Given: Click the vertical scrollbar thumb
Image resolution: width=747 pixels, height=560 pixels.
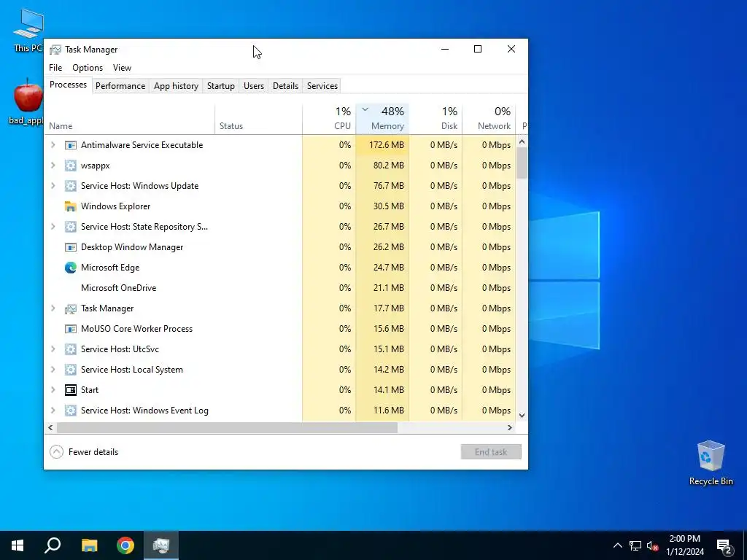Looking at the screenshot, I should click(522, 163).
